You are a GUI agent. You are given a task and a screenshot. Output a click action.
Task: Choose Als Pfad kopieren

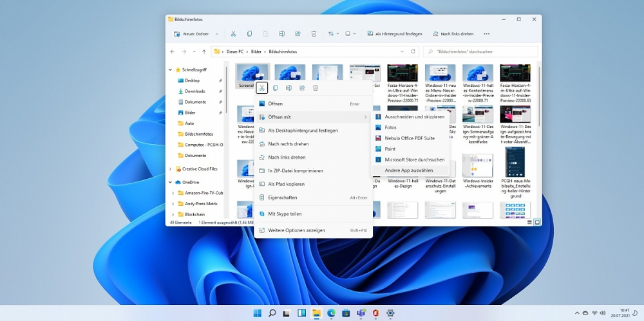click(x=313, y=184)
